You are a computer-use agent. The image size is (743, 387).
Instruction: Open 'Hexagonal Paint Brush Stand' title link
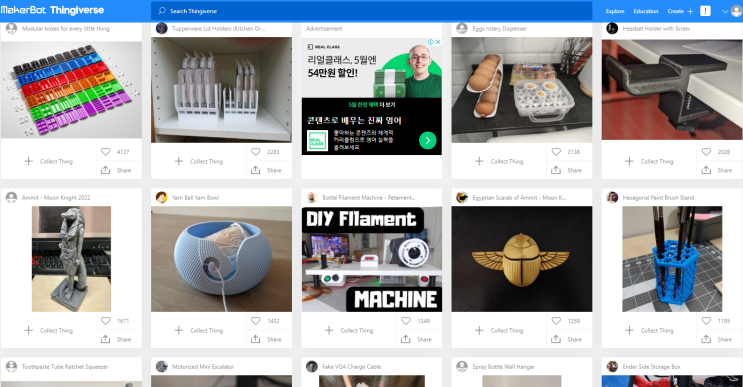coord(658,198)
